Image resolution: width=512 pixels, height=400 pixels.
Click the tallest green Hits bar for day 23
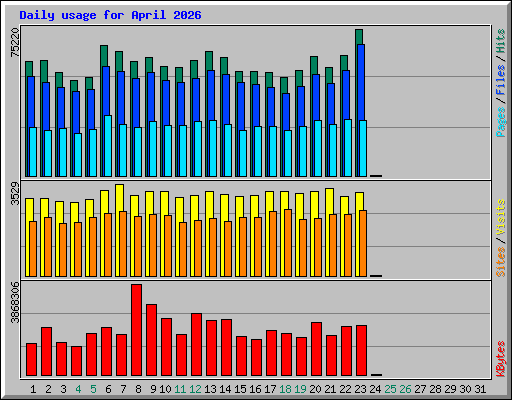coord(359,37)
